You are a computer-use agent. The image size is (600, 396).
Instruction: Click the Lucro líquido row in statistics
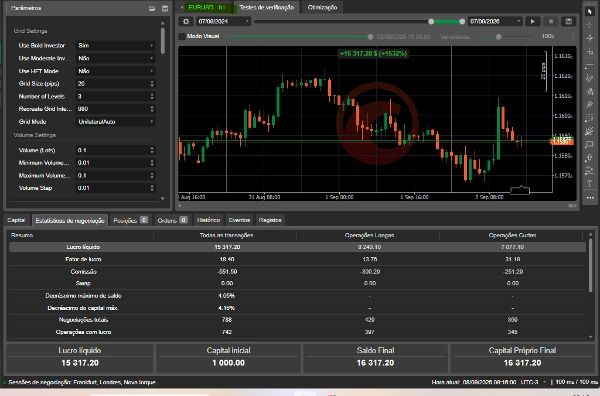(x=297, y=247)
